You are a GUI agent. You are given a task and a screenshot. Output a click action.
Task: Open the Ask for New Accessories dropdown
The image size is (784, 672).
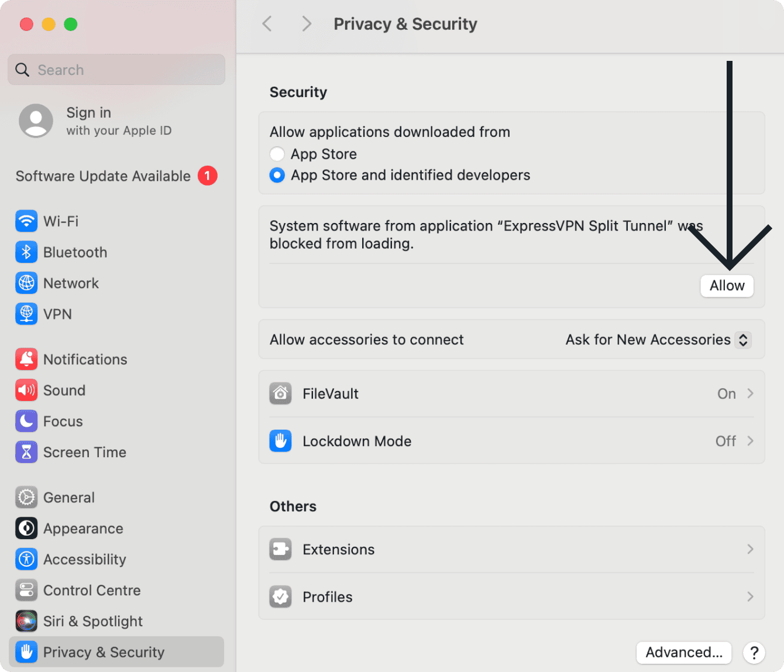(x=658, y=340)
